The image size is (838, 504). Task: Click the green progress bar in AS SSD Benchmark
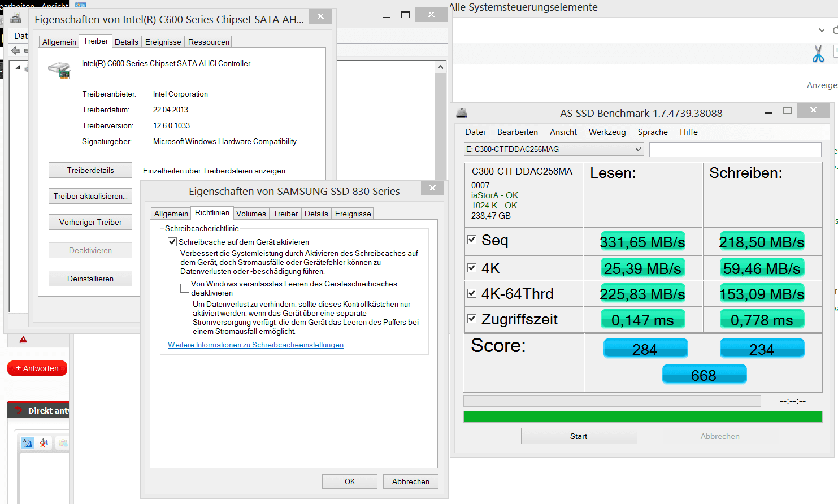pos(643,417)
